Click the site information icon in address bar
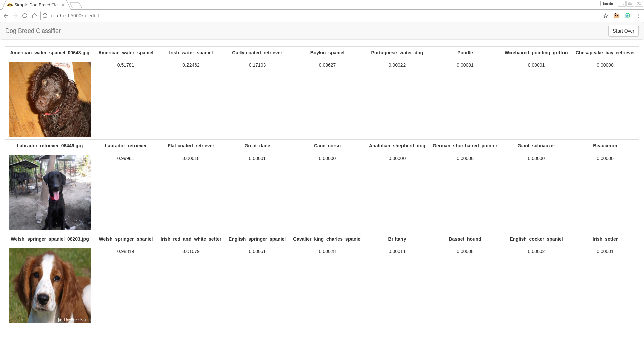This screenshot has width=644, height=362. (x=45, y=16)
